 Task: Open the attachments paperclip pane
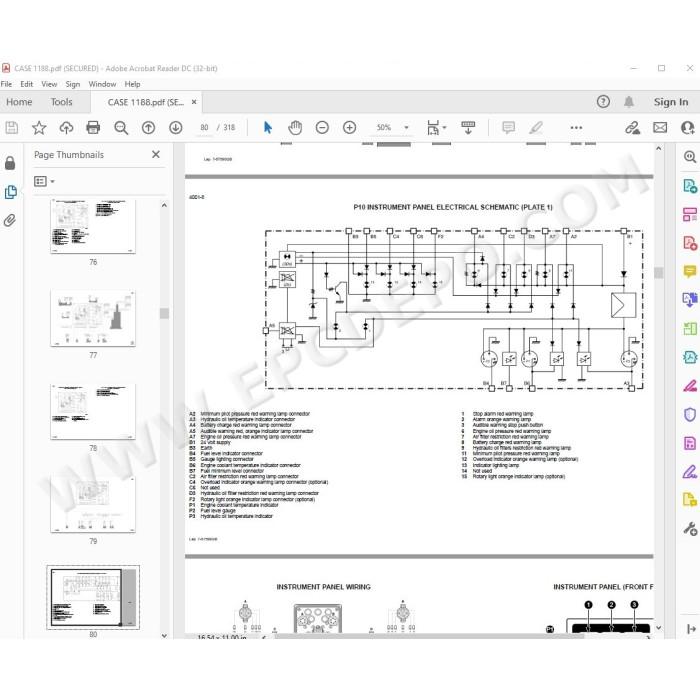(x=9, y=220)
